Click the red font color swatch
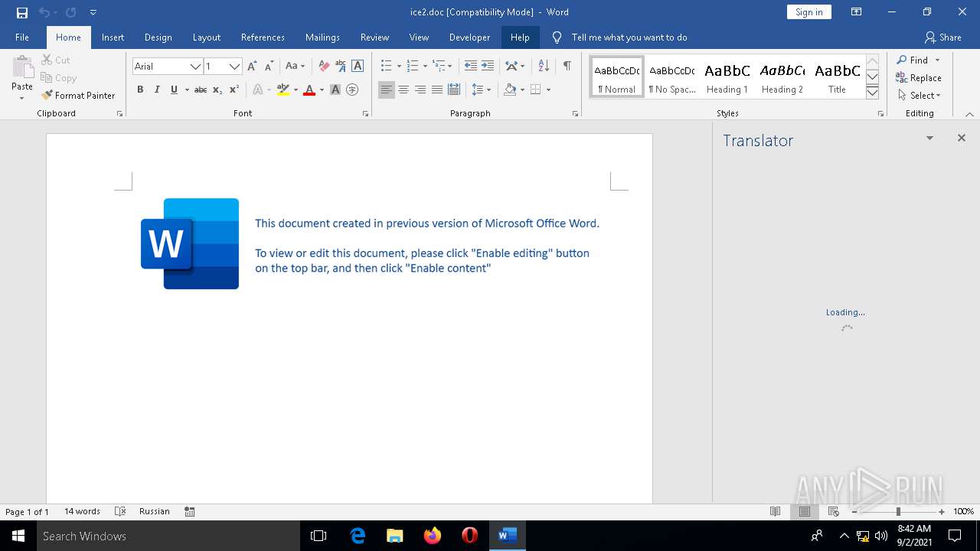This screenshot has height=551, width=980. [309, 90]
